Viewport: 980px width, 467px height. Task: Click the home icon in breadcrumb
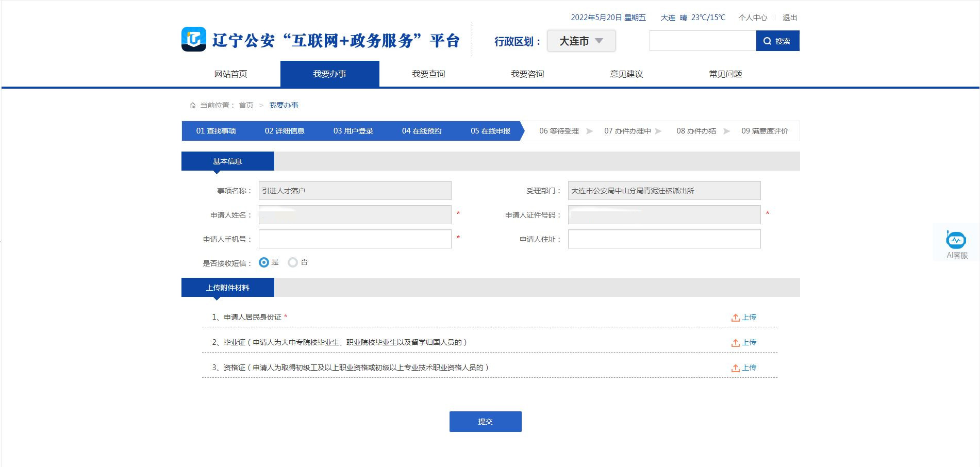193,106
